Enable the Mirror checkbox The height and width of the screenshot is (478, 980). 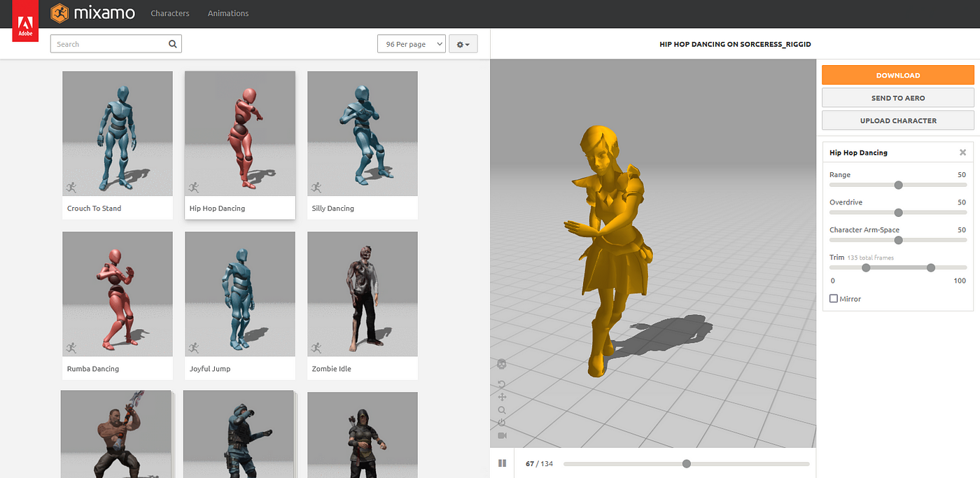[x=834, y=299]
